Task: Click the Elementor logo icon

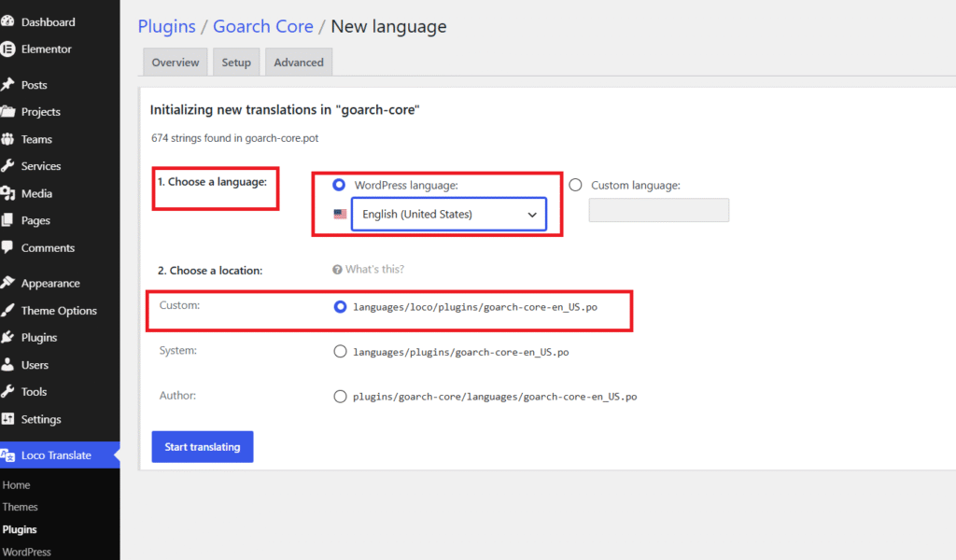Action: click(7, 49)
